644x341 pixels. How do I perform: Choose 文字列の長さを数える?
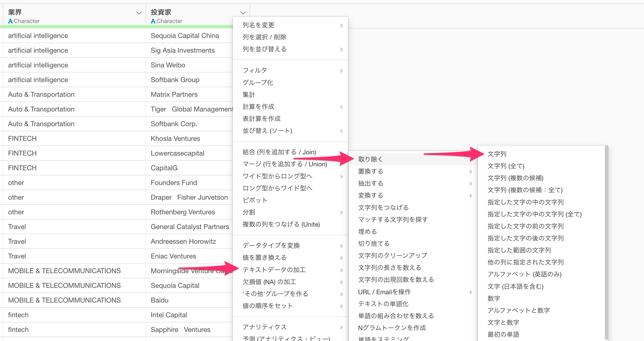point(413,268)
